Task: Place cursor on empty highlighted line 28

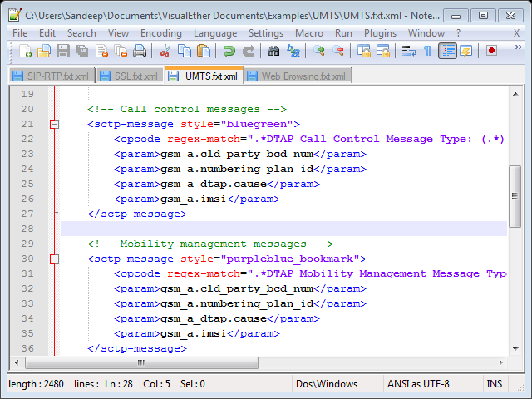Action: [283, 229]
